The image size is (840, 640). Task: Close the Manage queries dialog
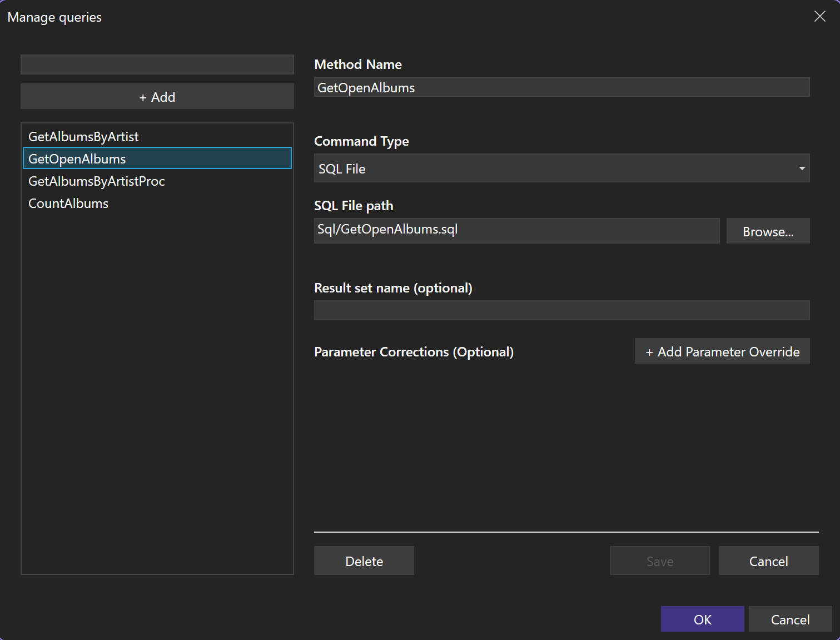click(819, 17)
